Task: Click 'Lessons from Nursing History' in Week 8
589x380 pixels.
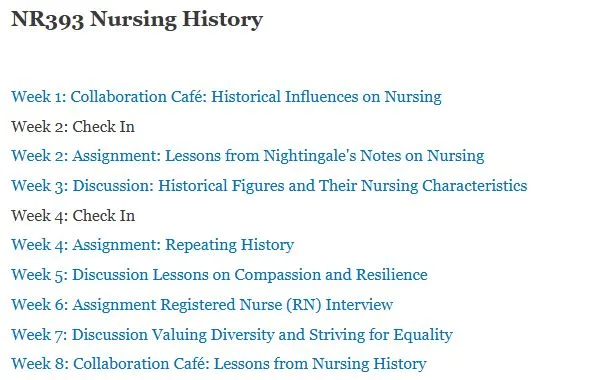Action: click(320, 364)
